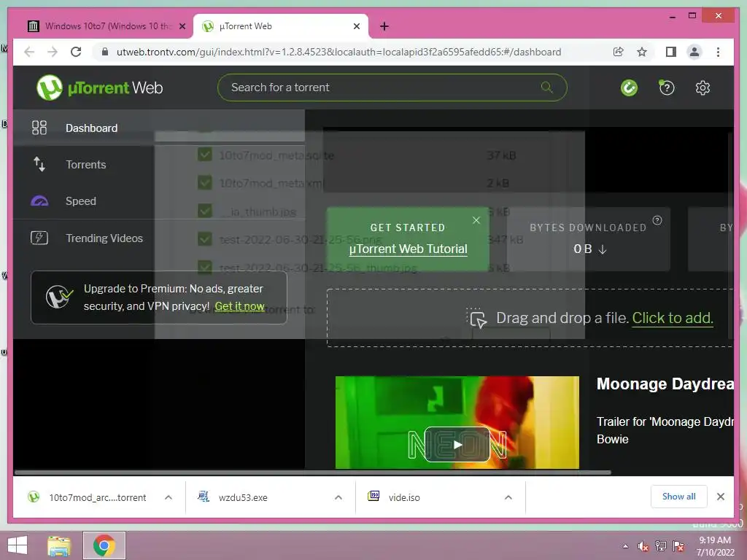Click the Bytes Downloaded info icon
This screenshot has height=560, width=747.
(x=657, y=220)
